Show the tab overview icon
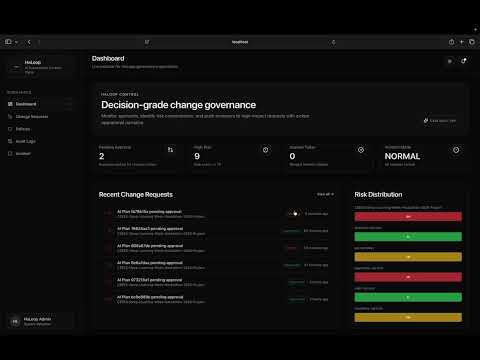Viewport: 480px width, 360px height. pyautogui.click(x=472, y=42)
